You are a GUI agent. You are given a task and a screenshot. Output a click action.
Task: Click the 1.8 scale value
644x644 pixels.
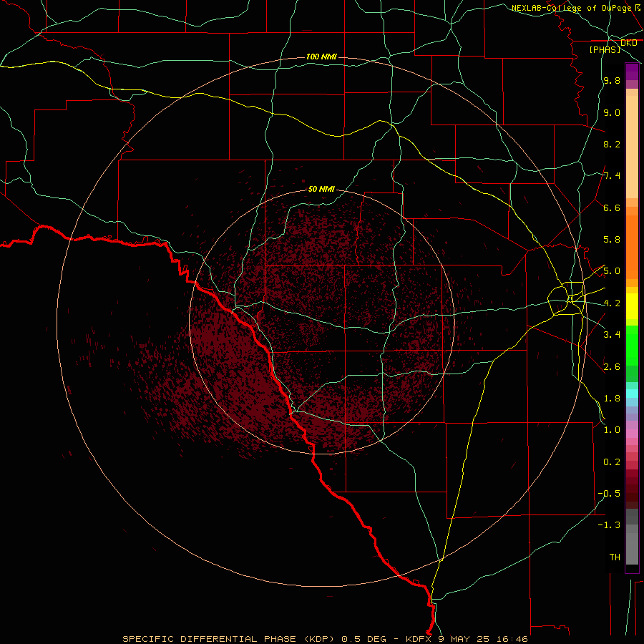(x=612, y=399)
